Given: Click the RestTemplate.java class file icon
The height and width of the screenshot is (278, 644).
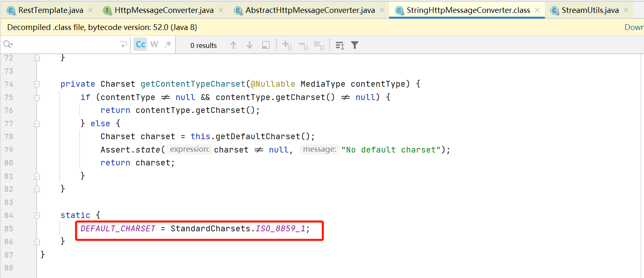Looking at the screenshot, I should [11, 10].
